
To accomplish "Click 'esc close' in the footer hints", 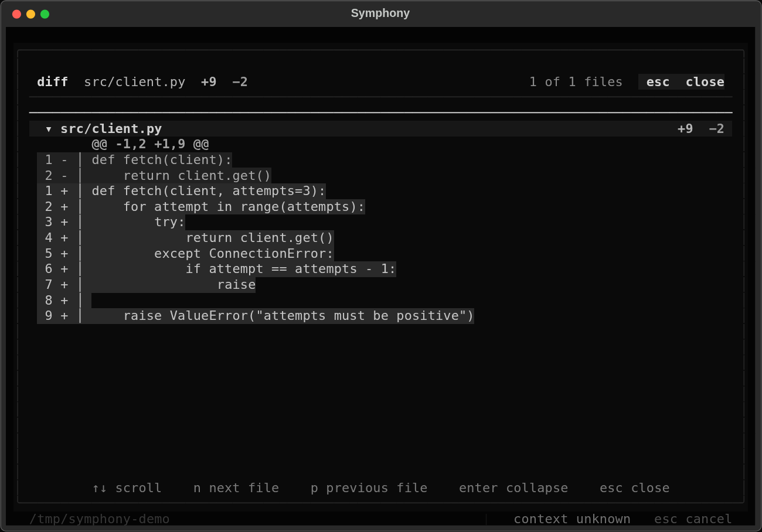I will point(635,488).
